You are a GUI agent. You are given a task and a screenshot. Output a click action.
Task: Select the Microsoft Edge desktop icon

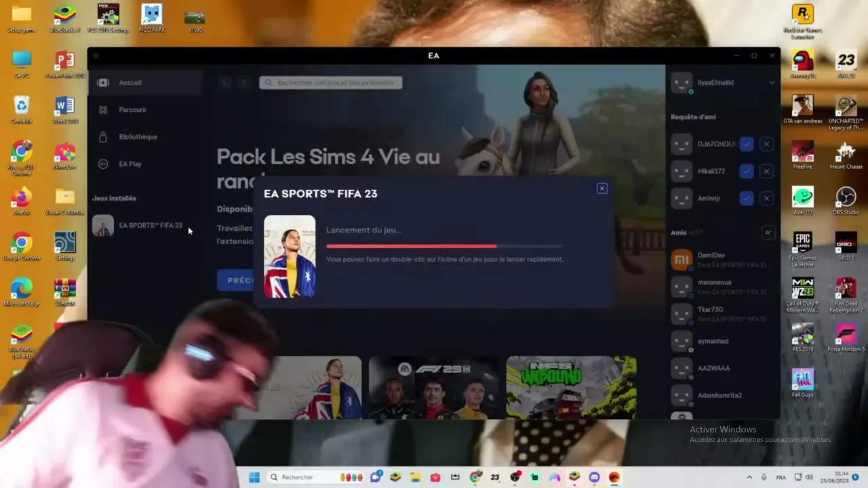22,293
